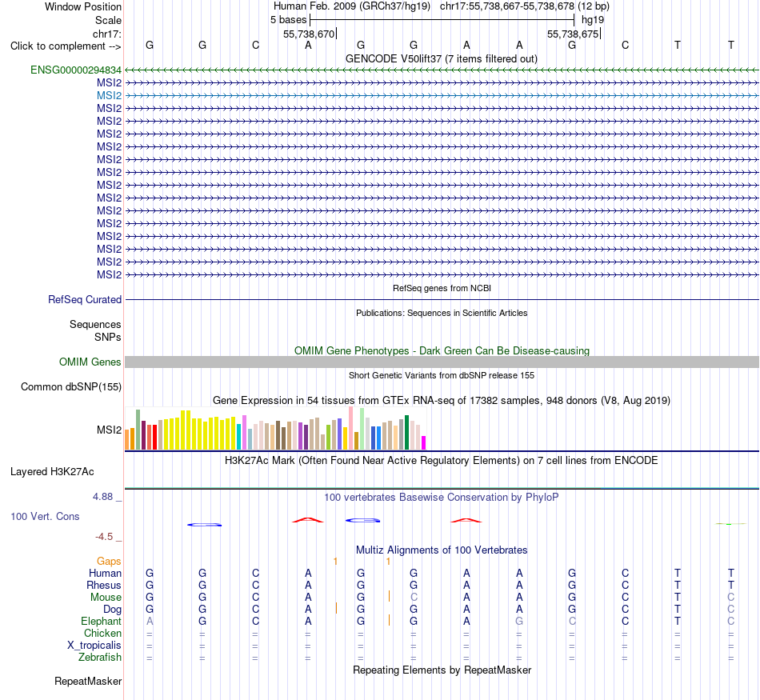760x700 pixels.
Task: Select the Zebrafish species label
Action: pos(100,658)
